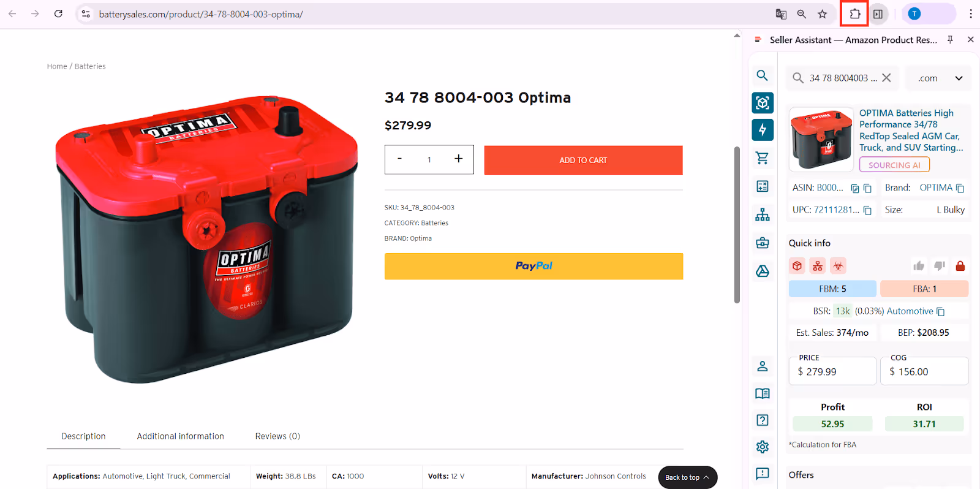Click the Seller Assistant search input
Image resolution: width=980 pixels, height=489 pixels.
[843, 78]
